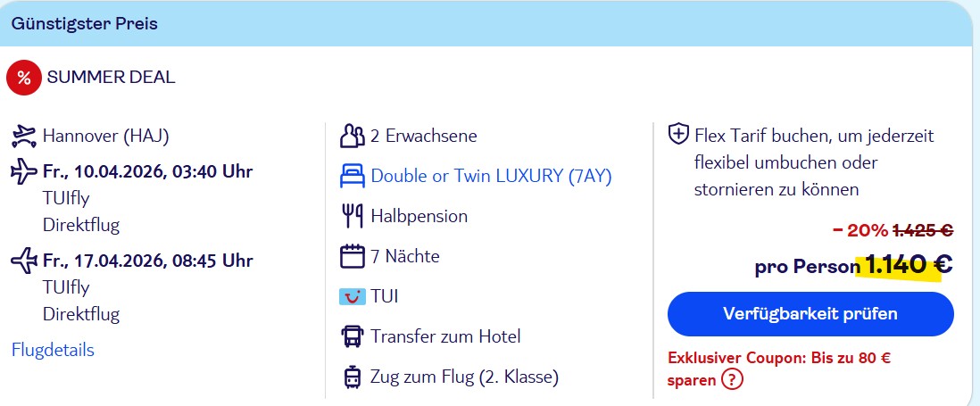Open Double or Twin LUXURY room link
Screen dimensions: 980x406
491,177
